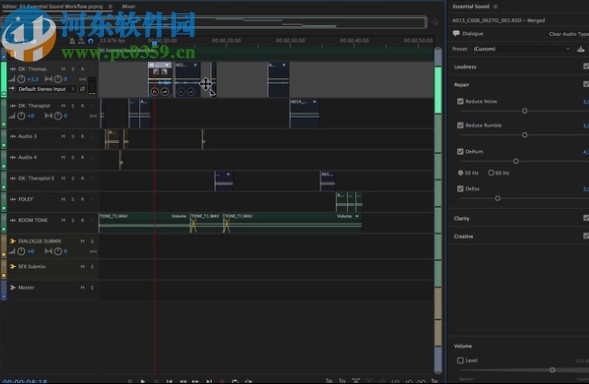Click the Audio 4 track waveform icon
Image resolution: width=589 pixels, height=384 pixels.
pos(13,157)
